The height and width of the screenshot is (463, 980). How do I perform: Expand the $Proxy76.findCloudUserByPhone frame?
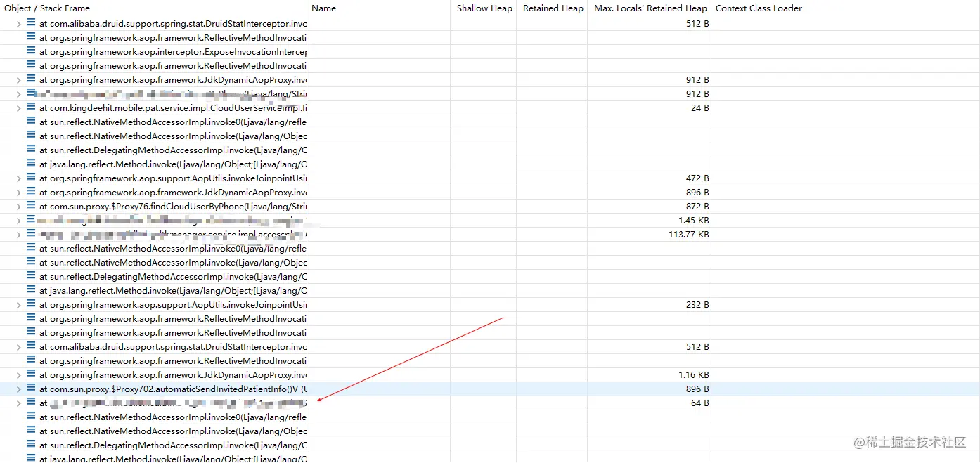click(x=19, y=206)
